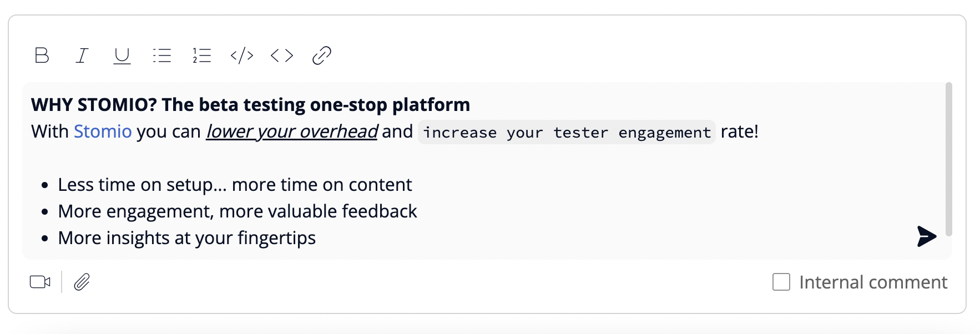This screenshot has width=980, height=334.
Task: Insert a numbered list
Action: (202, 55)
